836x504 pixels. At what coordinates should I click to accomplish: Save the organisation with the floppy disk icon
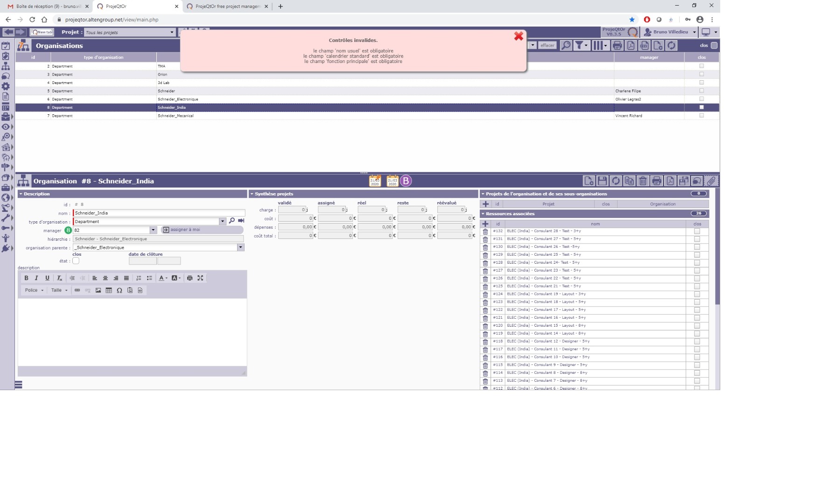[602, 181]
